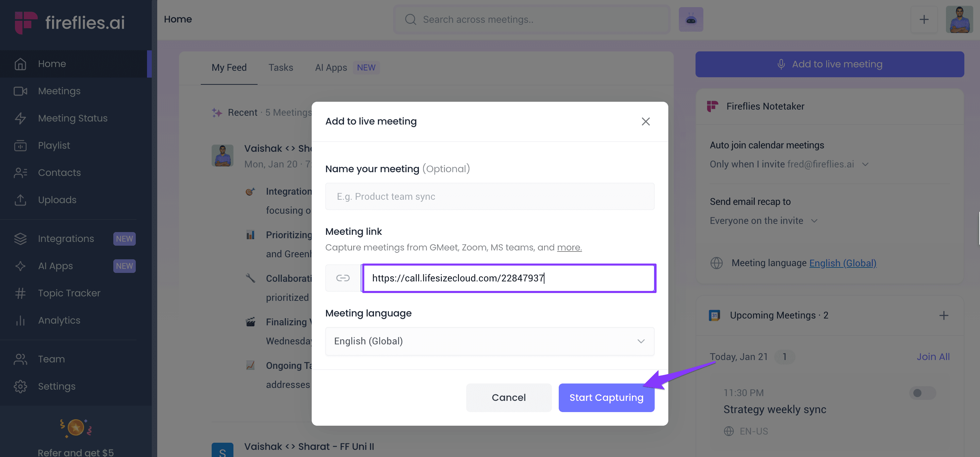
Task: Click the S avatar of FF Uni II meeting
Action: (223, 450)
